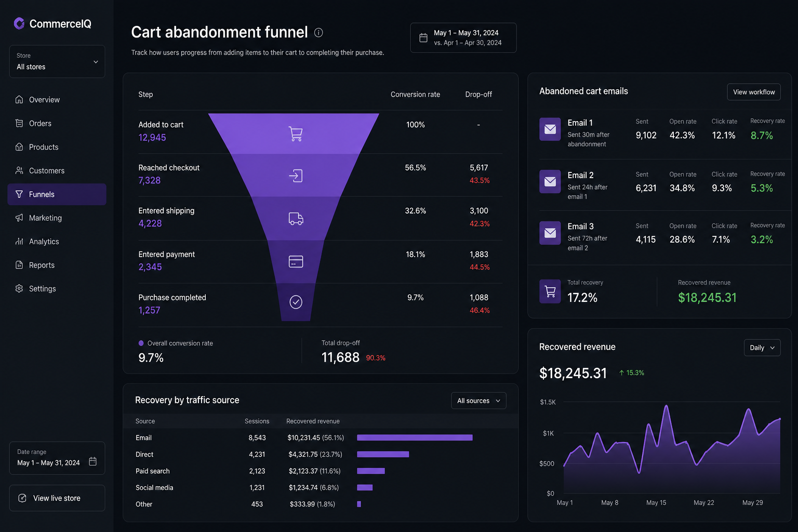The width and height of the screenshot is (798, 532).
Task: Click the Marketing megaphone icon
Action: tap(19, 218)
